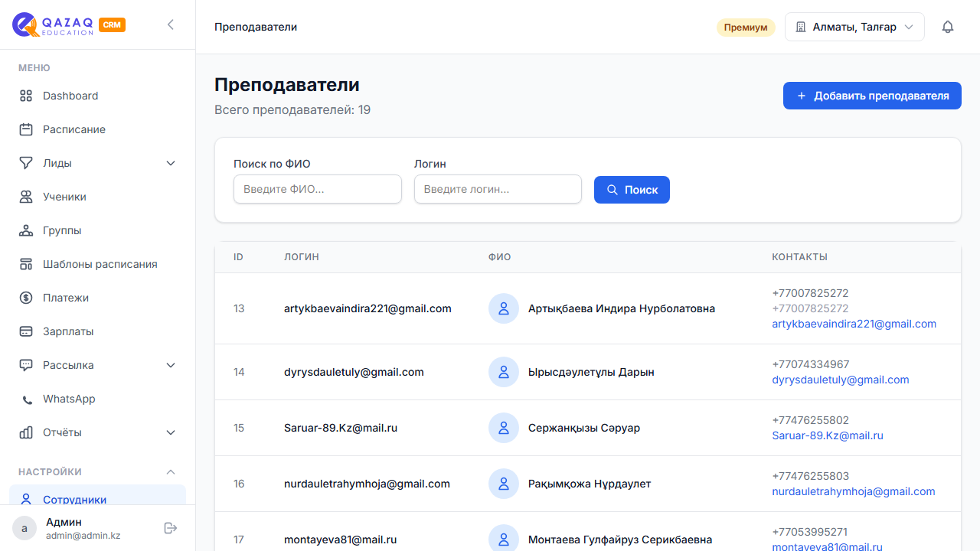Select name Рақымқожа Нұрдаулет
Screen dimensions: 980x551
(590, 484)
